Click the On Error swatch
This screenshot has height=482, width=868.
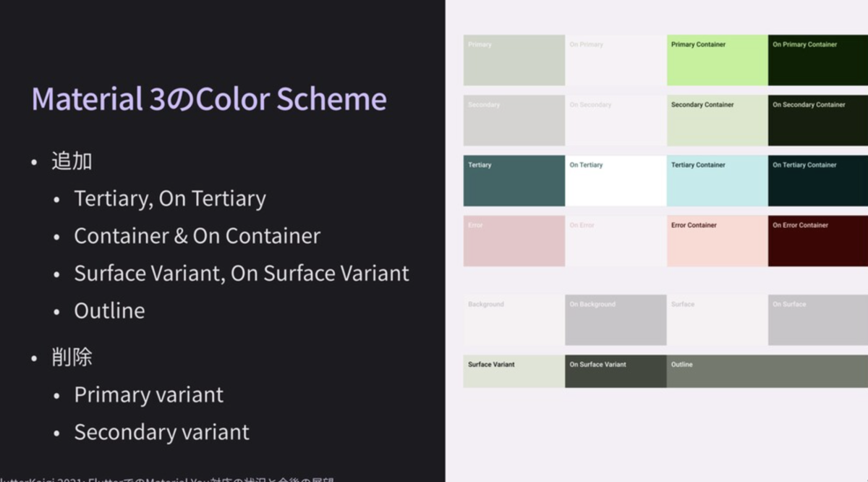616,241
